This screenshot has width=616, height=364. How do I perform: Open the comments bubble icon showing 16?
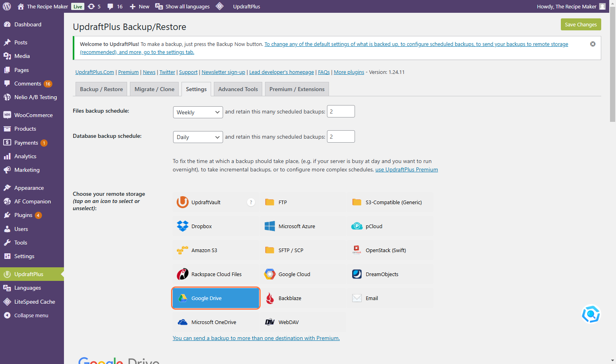point(115,6)
